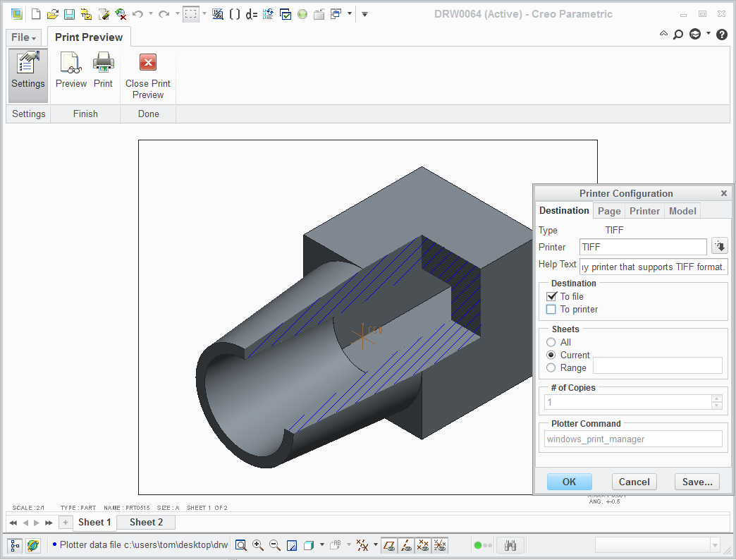
Task: Open a file with the folder icon
Action: (x=53, y=14)
